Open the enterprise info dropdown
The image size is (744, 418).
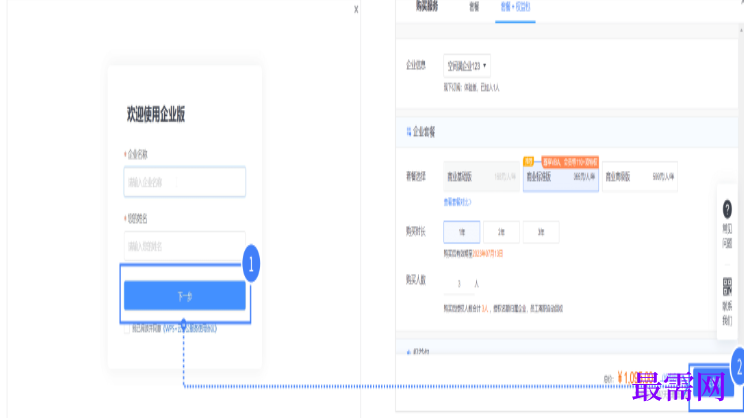tap(466, 66)
